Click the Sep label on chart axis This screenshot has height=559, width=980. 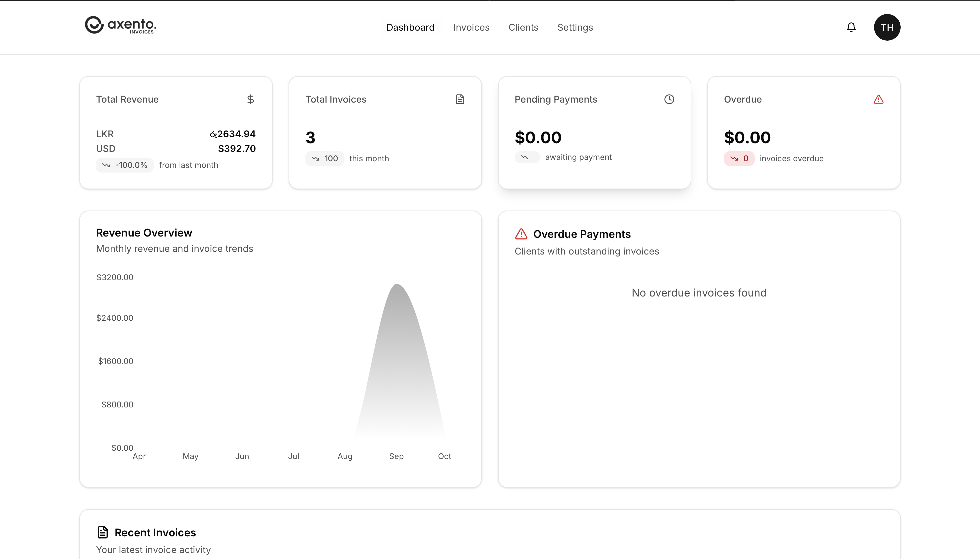396,456
